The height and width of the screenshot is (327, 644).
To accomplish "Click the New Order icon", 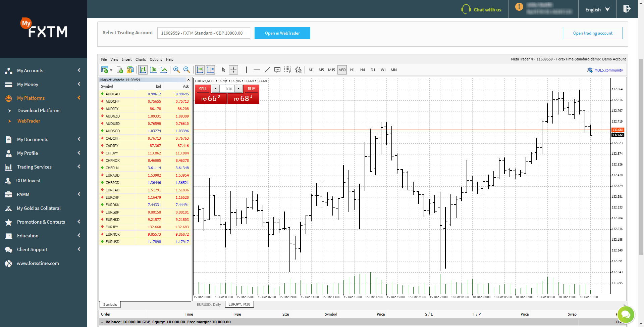I will 120,70.
